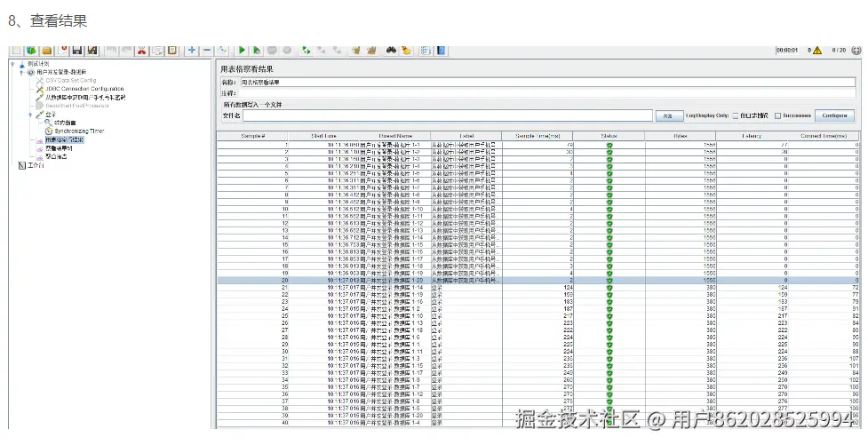Toggle the errors-only 仅日志错误 checkbox
This screenshot has width=868, height=445.
[736, 115]
